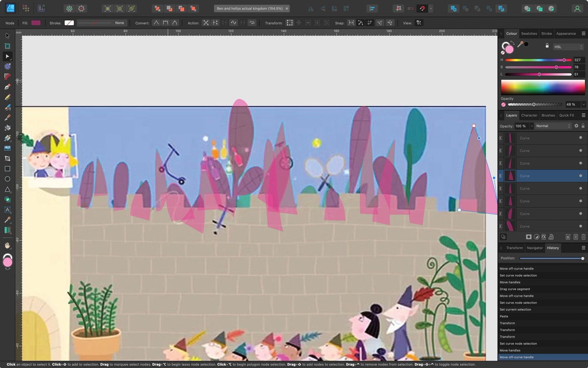The image size is (588, 368).
Task: Select the Pen tool
Action: [x=7, y=87]
